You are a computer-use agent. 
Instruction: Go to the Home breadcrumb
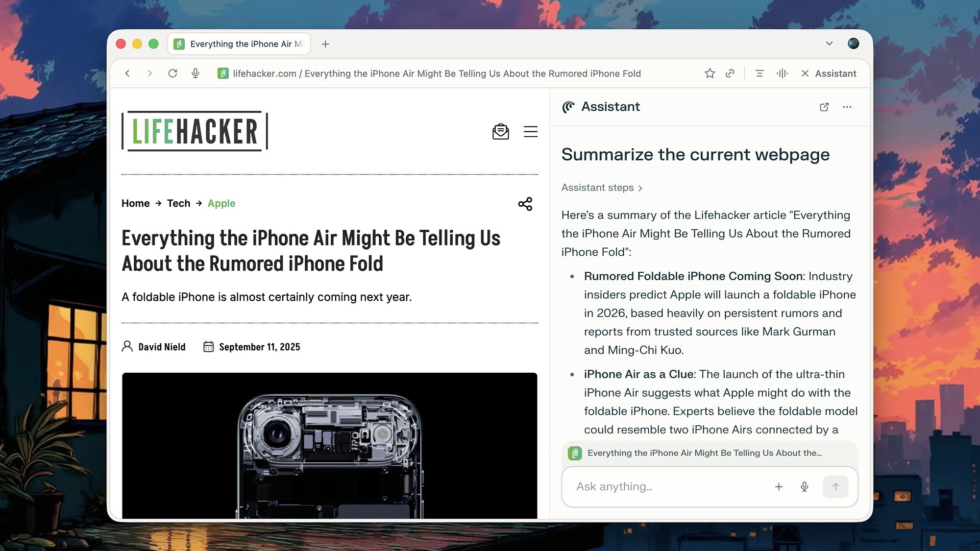click(x=136, y=203)
